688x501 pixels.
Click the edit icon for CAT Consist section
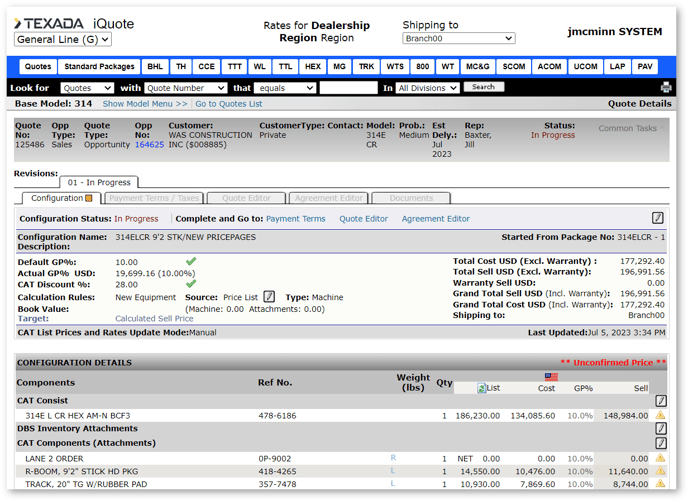point(660,401)
